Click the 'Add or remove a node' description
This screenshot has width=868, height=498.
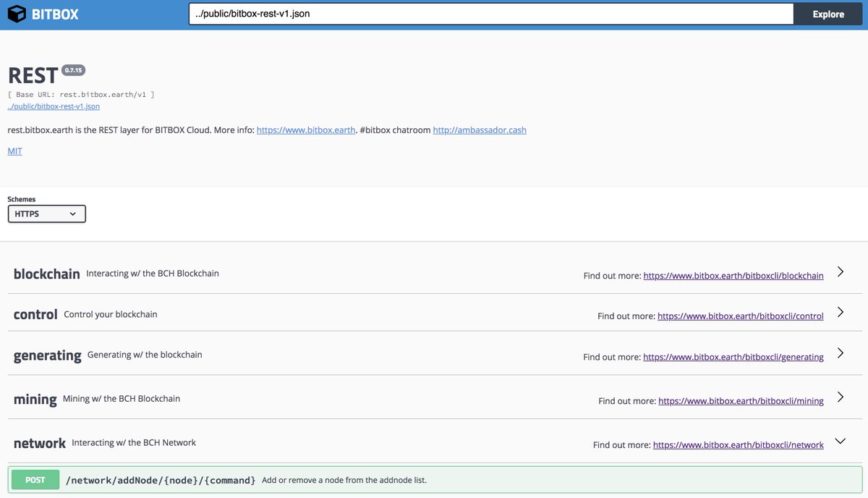[x=344, y=480]
